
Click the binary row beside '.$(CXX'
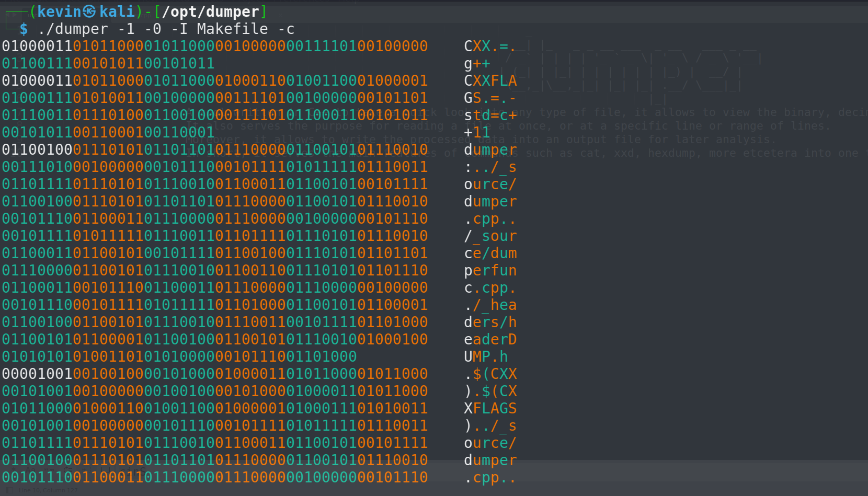(215, 374)
